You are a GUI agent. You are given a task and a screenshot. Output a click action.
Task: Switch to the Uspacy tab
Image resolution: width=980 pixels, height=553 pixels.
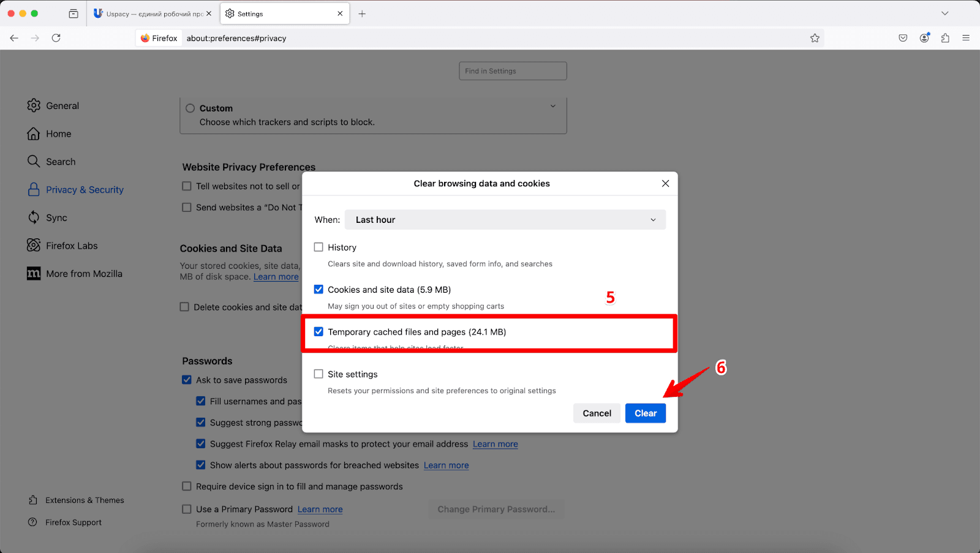pos(150,13)
